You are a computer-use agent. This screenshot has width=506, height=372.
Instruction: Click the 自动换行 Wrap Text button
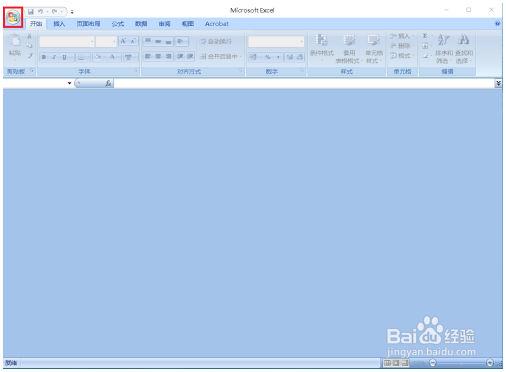216,41
